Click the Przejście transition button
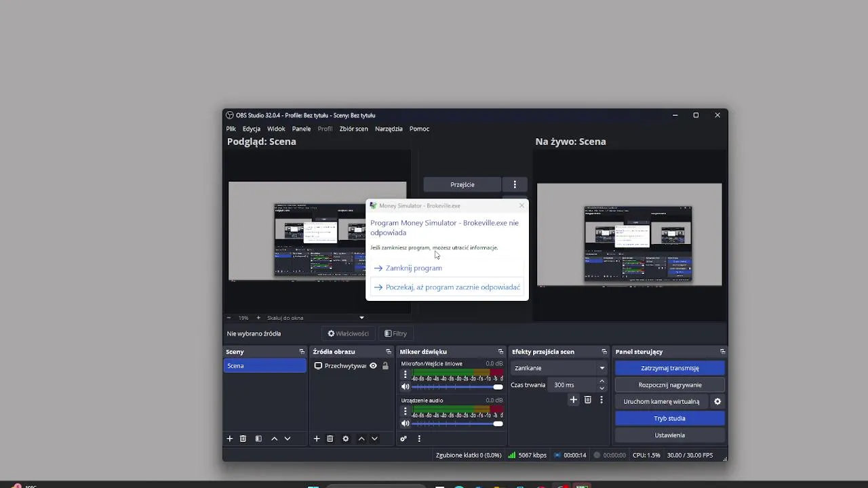 pos(462,184)
